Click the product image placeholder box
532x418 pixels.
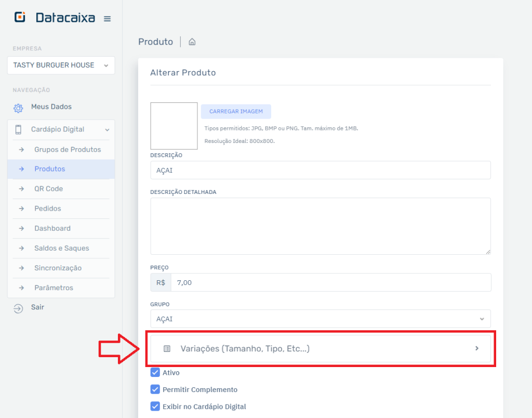point(174,126)
